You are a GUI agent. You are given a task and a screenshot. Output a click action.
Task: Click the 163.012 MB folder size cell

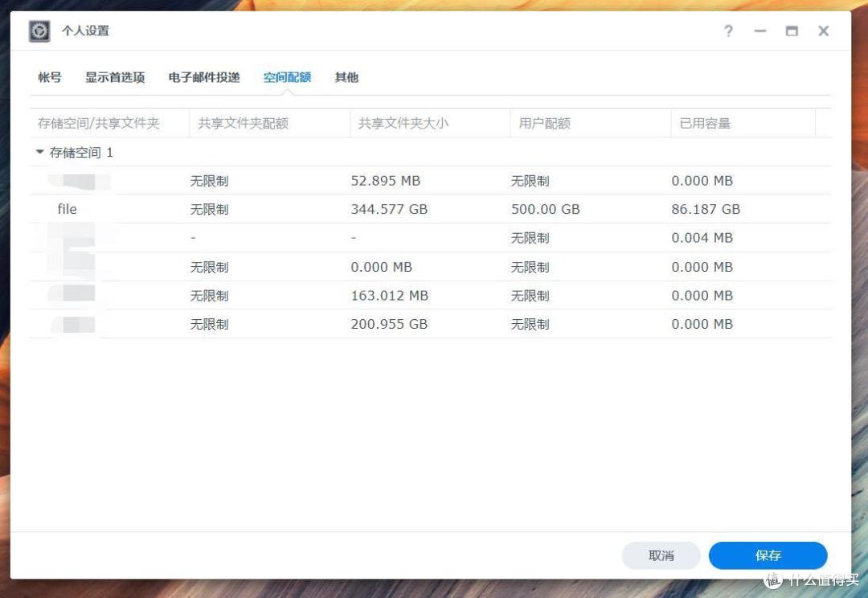389,296
